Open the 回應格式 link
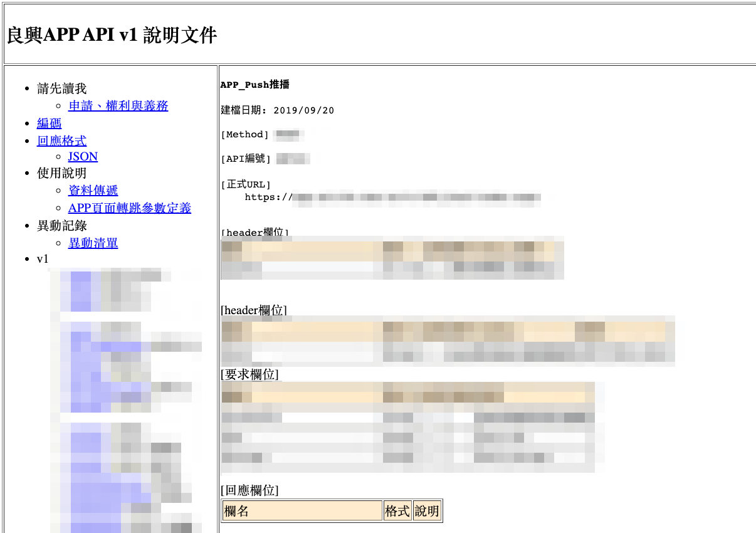 [x=61, y=141]
